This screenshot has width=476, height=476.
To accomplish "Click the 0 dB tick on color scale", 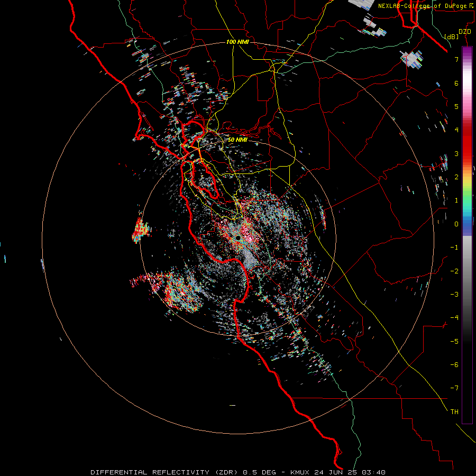I will coord(456,224).
